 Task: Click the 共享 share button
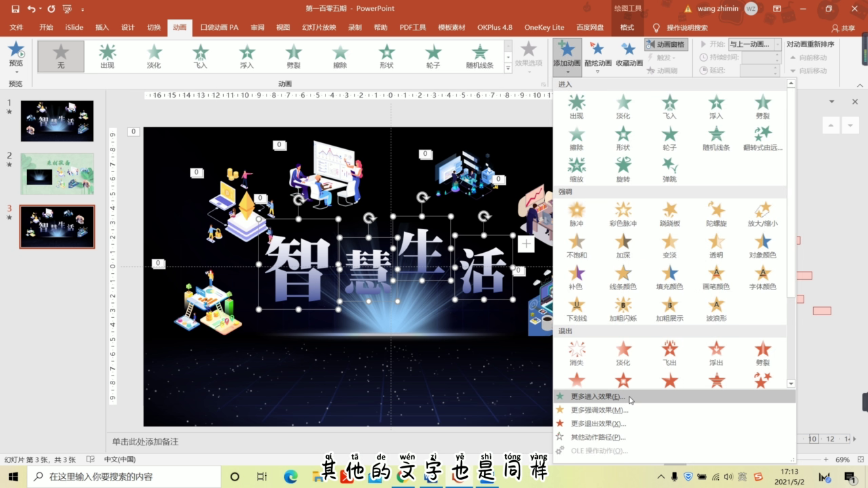point(844,28)
